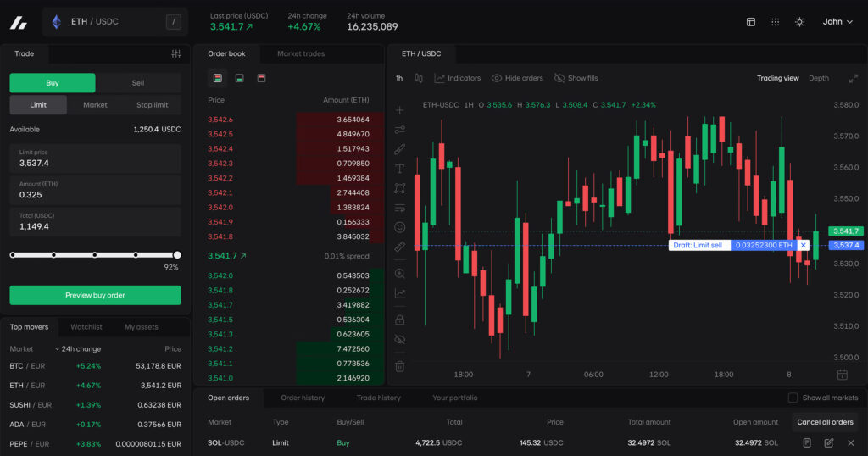Screen dimensions: 868x456
Task: Edit the SOL-USDC open order
Action: click(x=829, y=442)
